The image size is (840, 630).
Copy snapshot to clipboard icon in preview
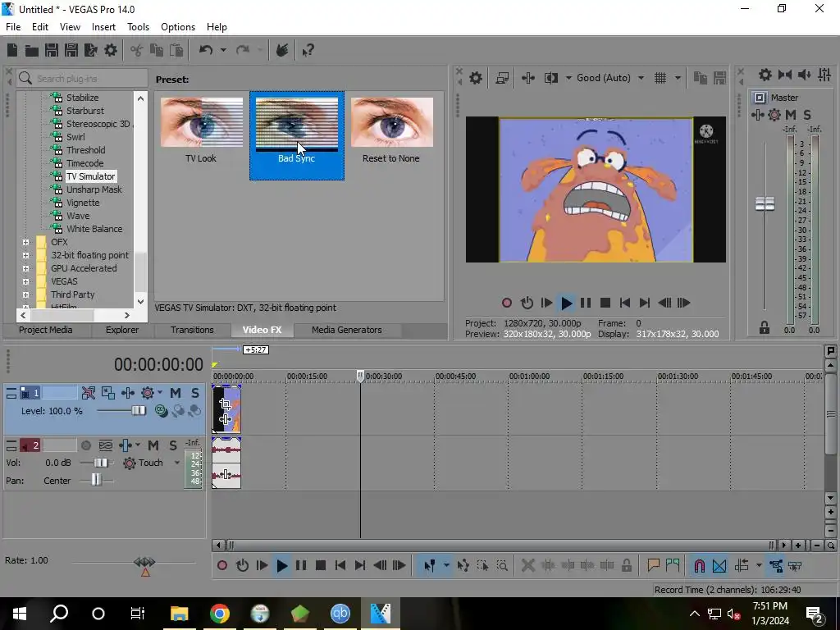[701, 78]
